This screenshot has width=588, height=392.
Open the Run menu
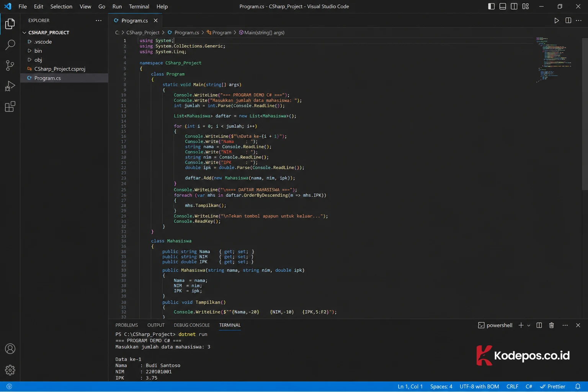tap(117, 7)
